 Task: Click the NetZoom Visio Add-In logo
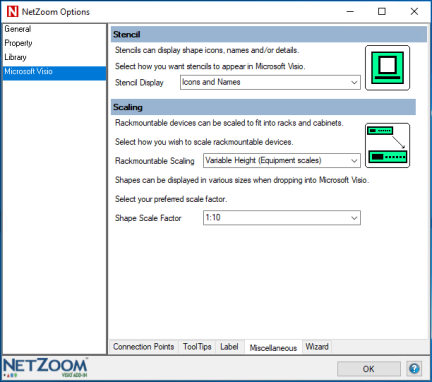[x=45, y=368]
